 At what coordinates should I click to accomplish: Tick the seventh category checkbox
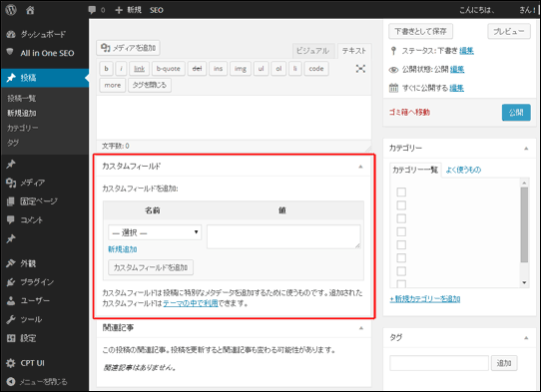pyautogui.click(x=401, y=271)
